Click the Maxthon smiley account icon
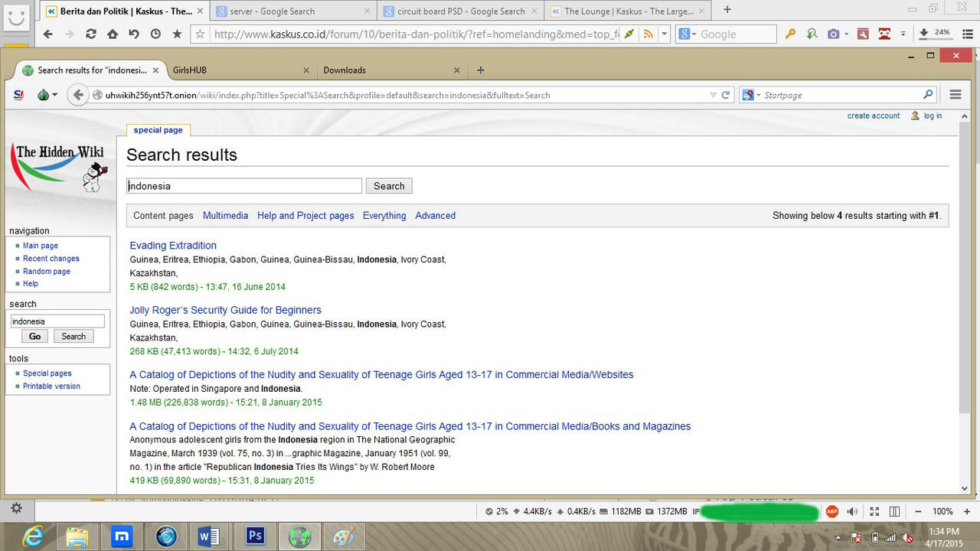The image size is (980, 551). (17, 18)
